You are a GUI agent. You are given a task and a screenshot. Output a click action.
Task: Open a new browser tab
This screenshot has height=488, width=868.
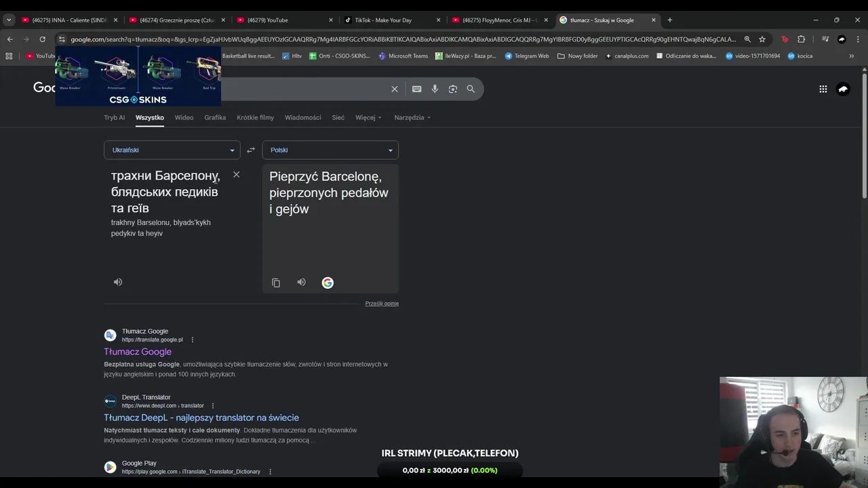(669, 20)
